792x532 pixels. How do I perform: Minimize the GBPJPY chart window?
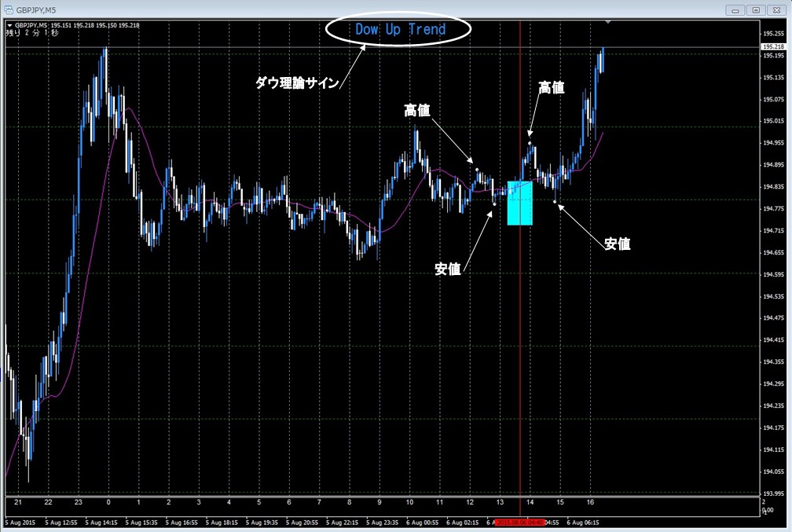click(x=736, y=9)
